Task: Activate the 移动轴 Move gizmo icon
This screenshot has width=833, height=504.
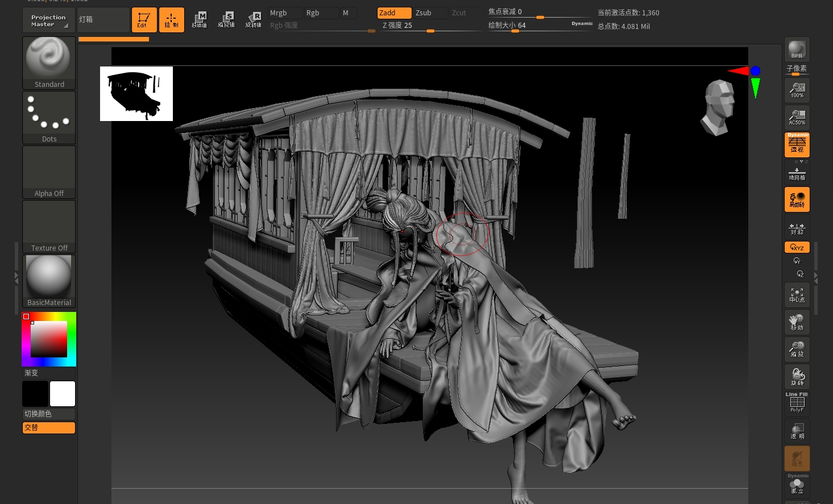Action: pyautogui.click(x=199, y=20)
